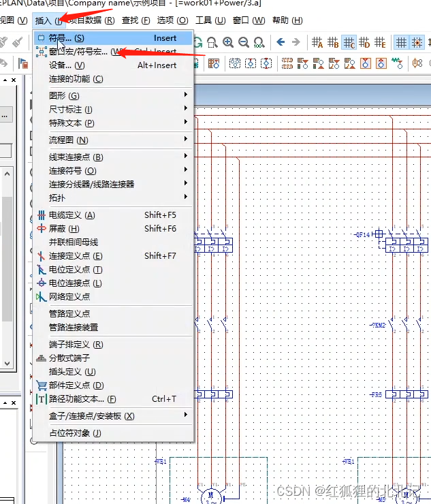Click the blue back arrow icon
Screen dimensions: 431x504
point(281,42)
